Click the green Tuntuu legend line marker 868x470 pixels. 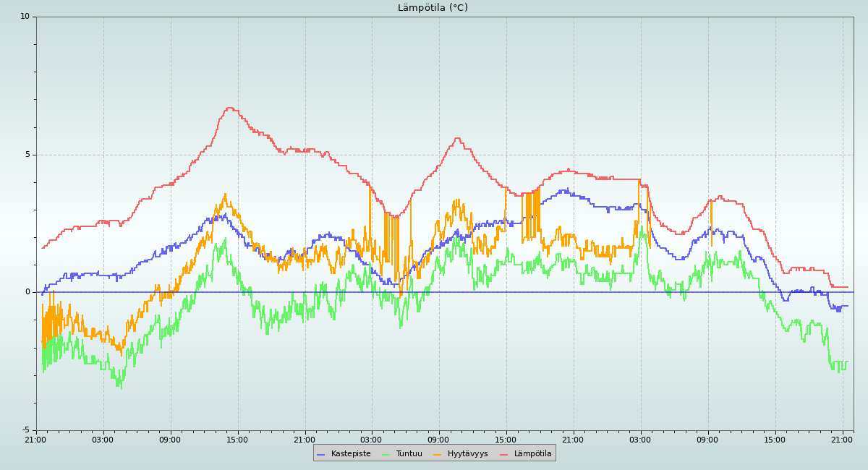386,454
